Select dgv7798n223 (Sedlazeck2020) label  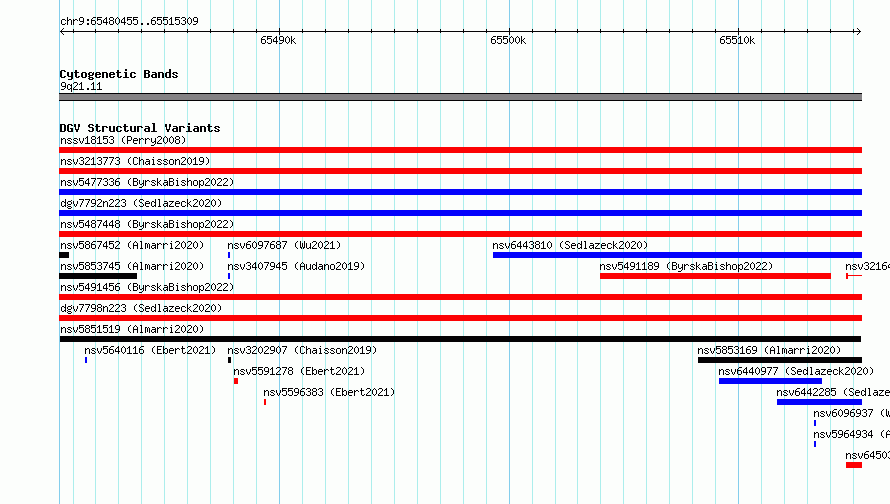[x=141, y=308]
